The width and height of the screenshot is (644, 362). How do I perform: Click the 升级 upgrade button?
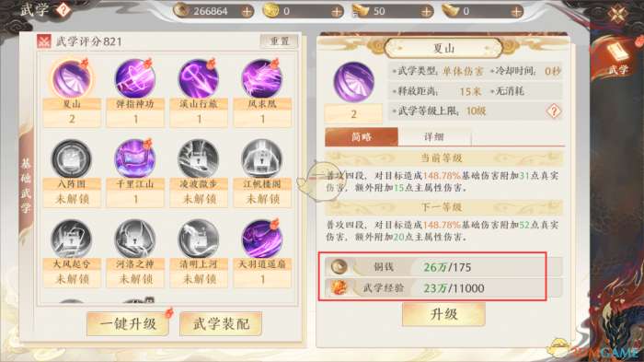point(443,315)
